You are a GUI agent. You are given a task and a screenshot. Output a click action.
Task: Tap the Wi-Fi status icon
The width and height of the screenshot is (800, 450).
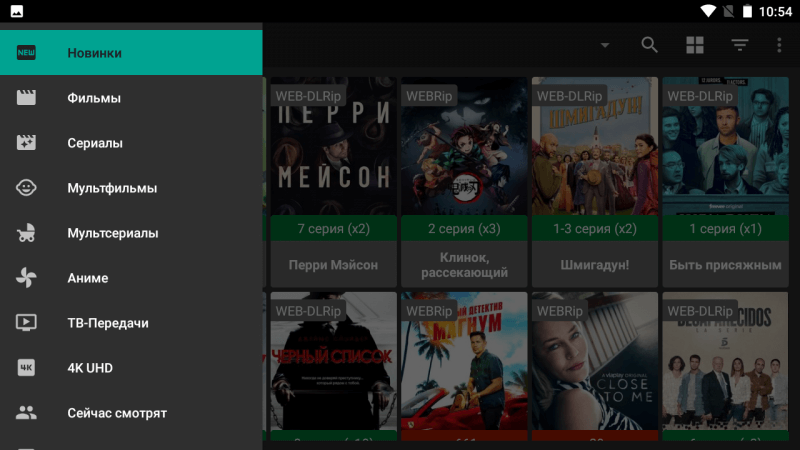[x=708, y=11]
